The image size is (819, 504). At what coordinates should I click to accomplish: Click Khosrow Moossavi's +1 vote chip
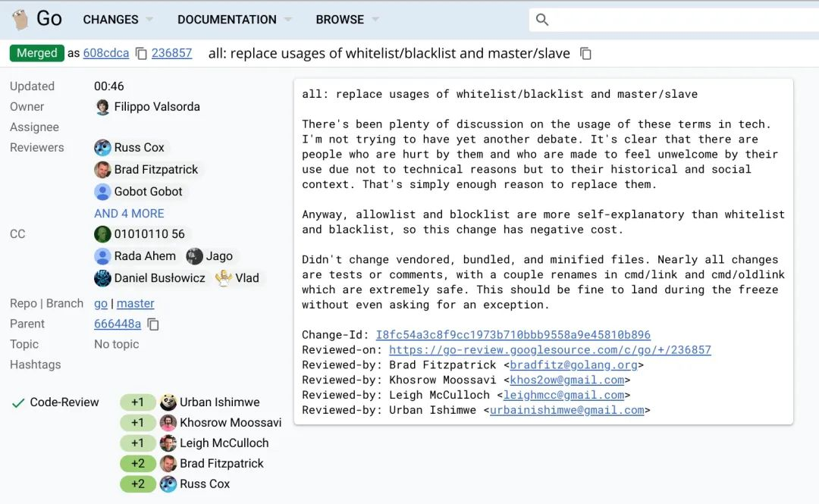138,422
